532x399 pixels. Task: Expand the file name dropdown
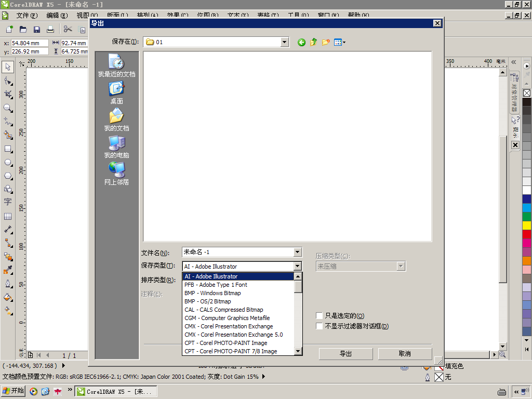point(298,252)
